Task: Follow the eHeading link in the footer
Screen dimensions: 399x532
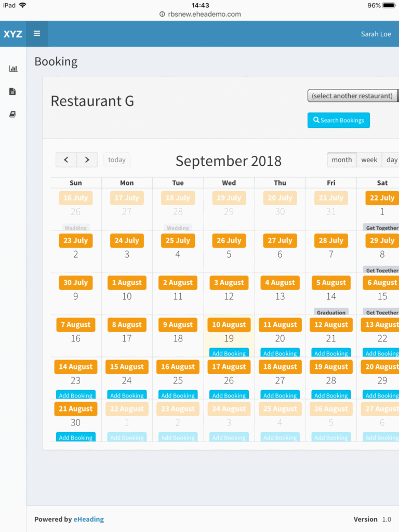Action: [88, 518]
